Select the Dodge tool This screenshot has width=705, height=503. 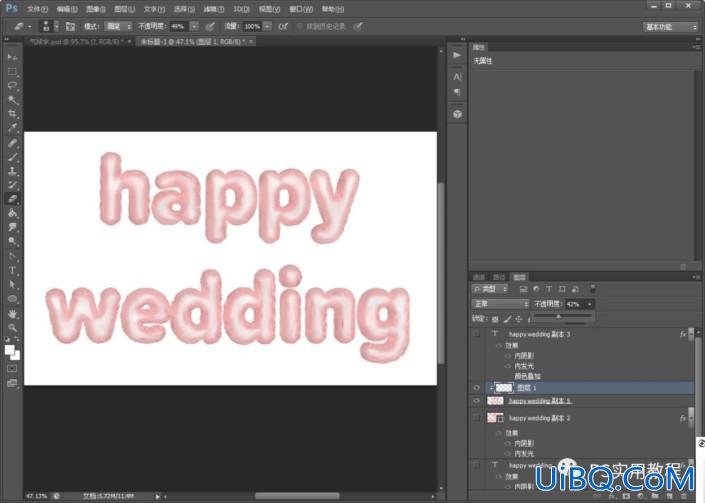[12, 241]
